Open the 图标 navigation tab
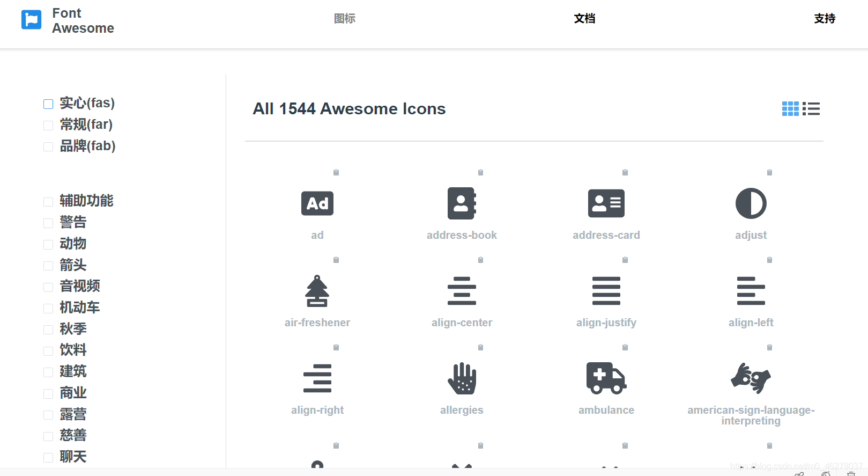 coord(345,19)
